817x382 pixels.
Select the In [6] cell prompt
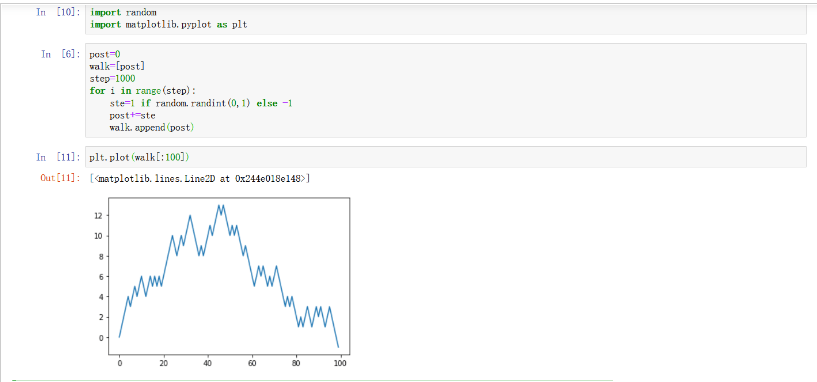tap(60, 54)
